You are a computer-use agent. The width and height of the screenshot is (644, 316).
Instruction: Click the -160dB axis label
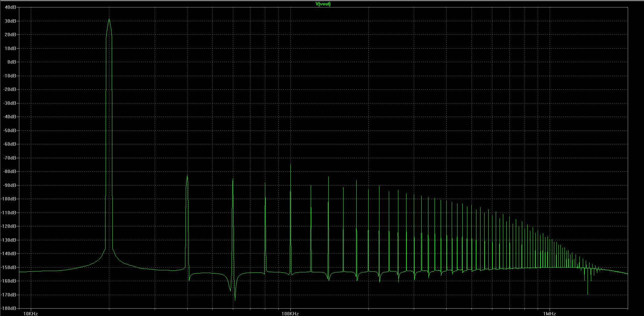(x=9, y=281)
